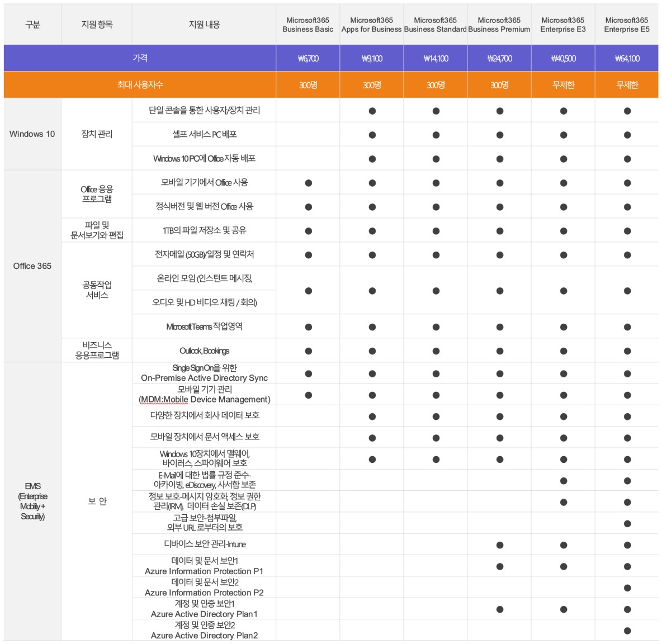This screenshot has width=662, height=644.
Task: Click 모바일 장치에서 문서 액세스 보호 row
Action: point(204,437)
